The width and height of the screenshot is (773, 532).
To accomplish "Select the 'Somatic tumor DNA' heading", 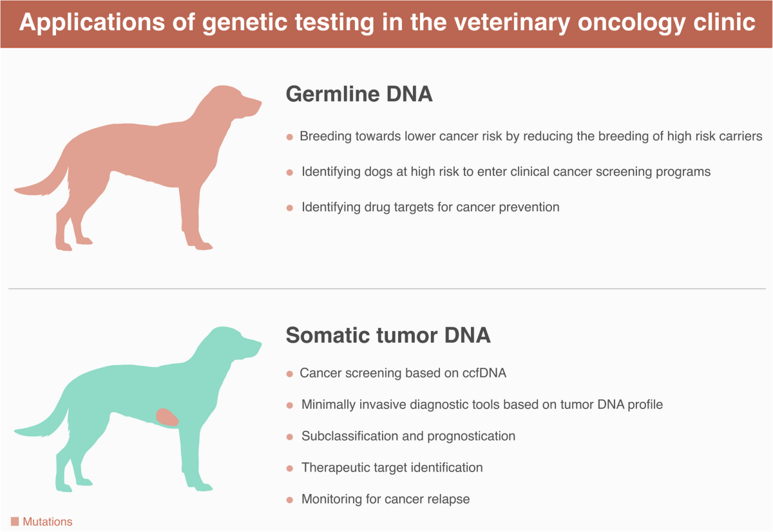I will point(388,336).
